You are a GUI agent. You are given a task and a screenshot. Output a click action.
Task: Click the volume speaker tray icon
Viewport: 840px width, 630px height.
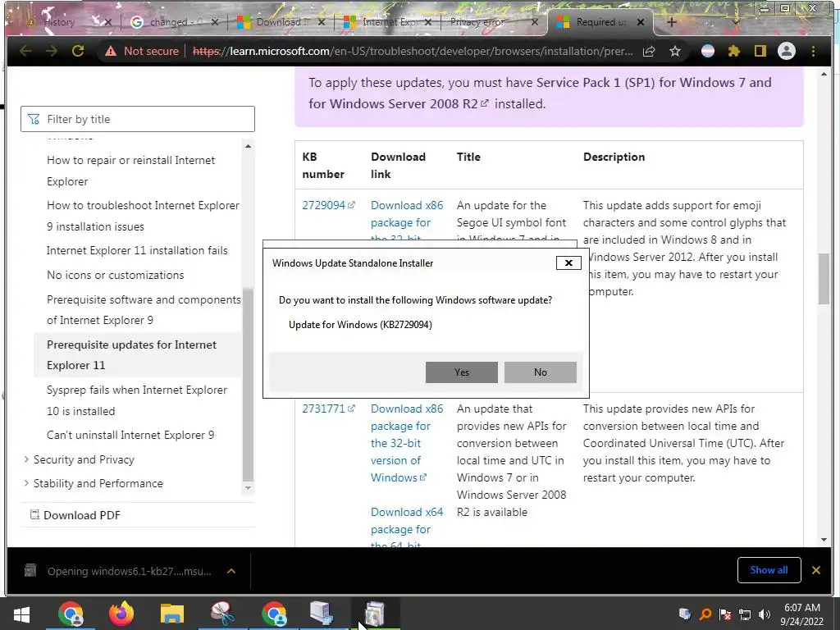(765, 614)
